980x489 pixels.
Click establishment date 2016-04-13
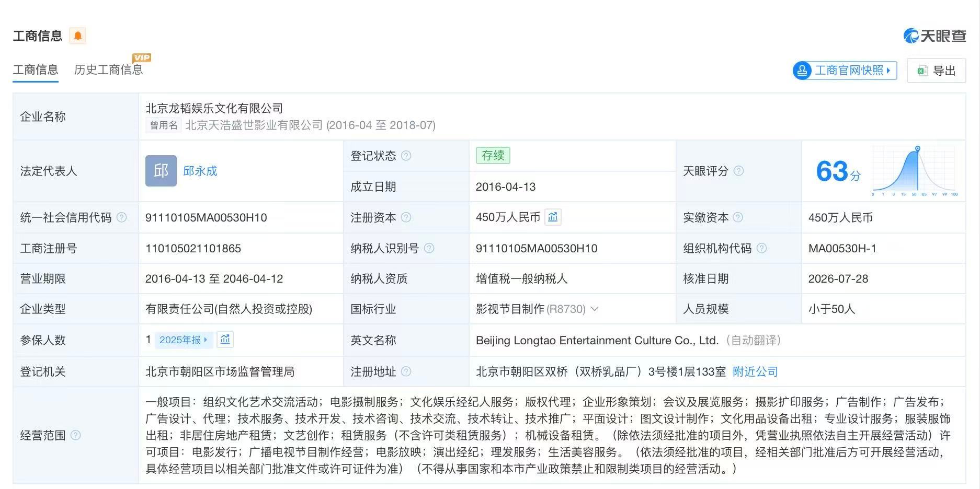click(506, 187)
